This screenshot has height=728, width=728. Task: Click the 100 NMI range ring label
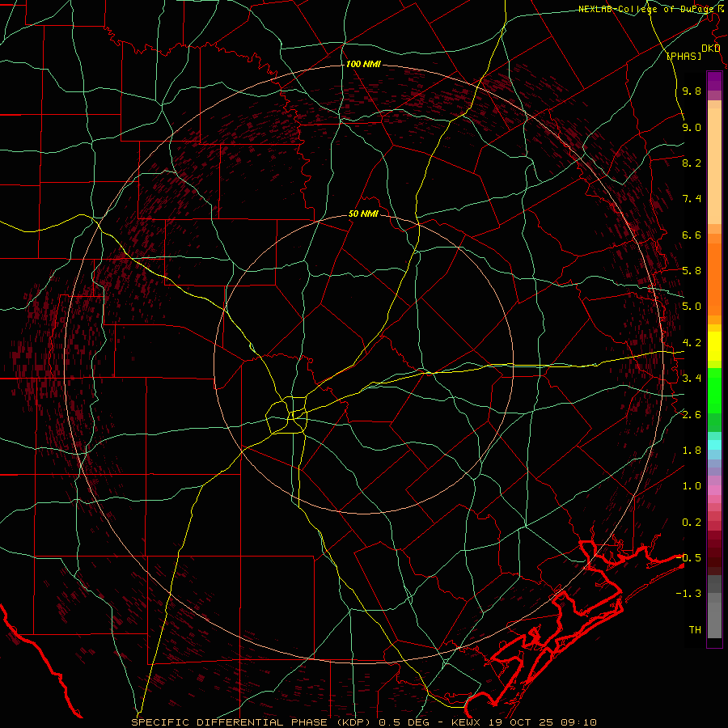pos(363,64)
